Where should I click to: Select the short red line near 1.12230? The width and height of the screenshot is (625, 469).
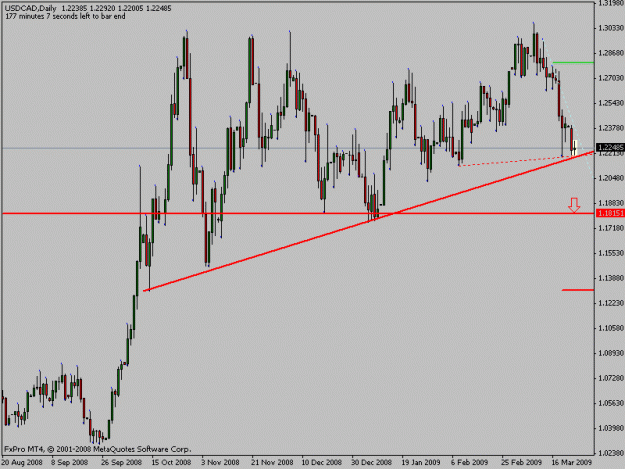click(x=578, y=290)
